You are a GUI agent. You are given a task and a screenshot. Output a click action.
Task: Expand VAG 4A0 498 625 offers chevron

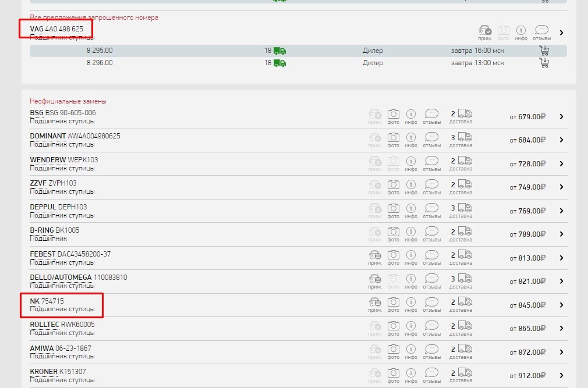[x=561, y=33]
